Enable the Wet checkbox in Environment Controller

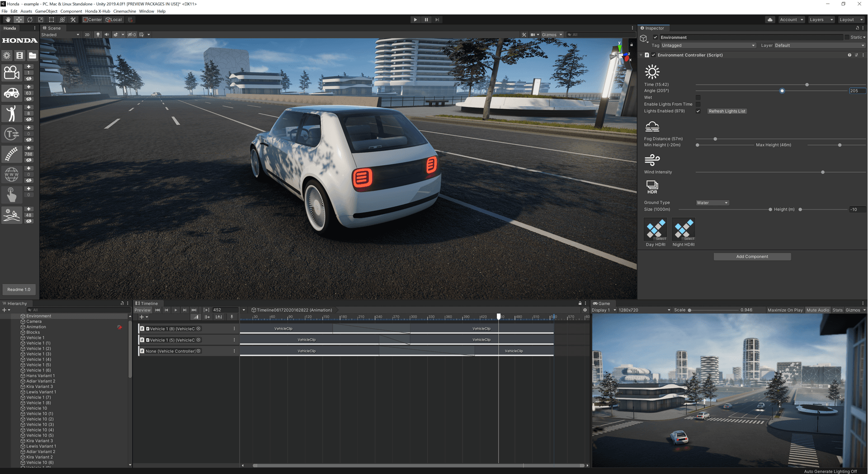[x=698, y=97]
